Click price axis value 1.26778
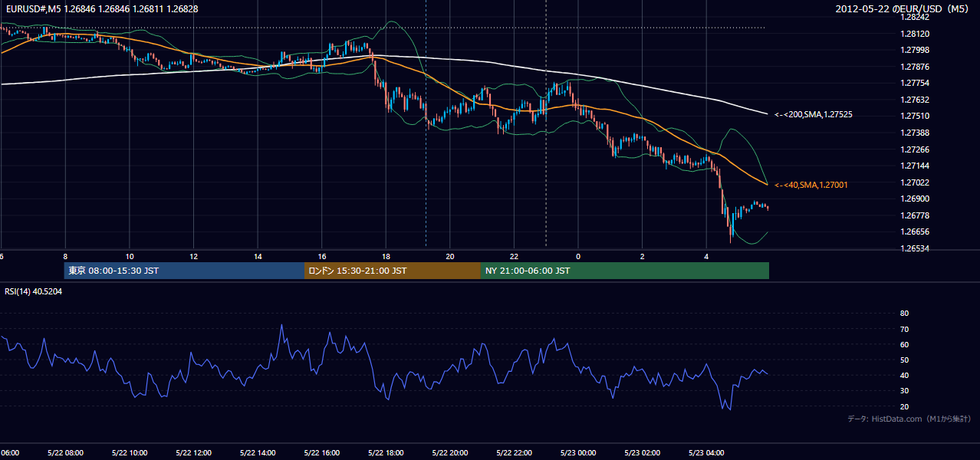 click(x=914, y=215)
